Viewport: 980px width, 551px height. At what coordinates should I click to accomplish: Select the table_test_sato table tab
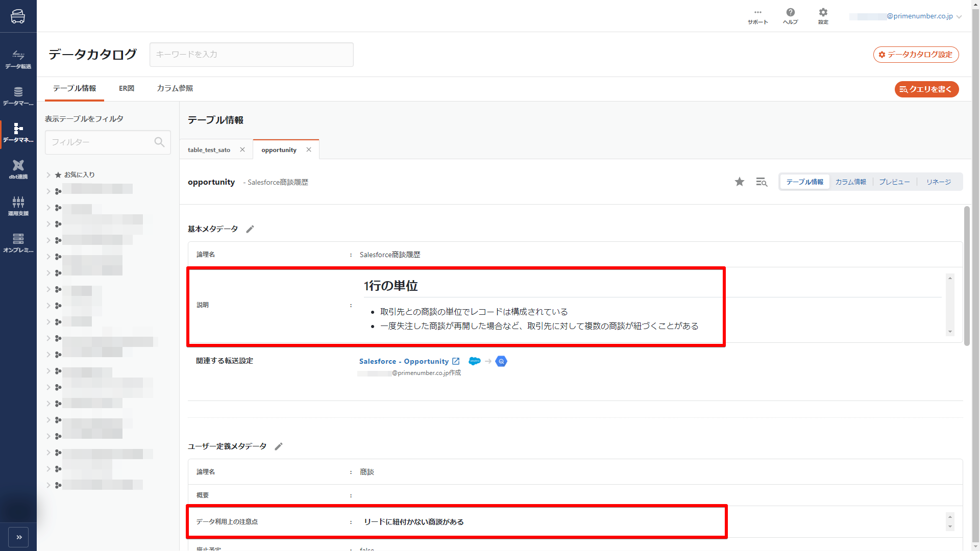tap(209, 150)
